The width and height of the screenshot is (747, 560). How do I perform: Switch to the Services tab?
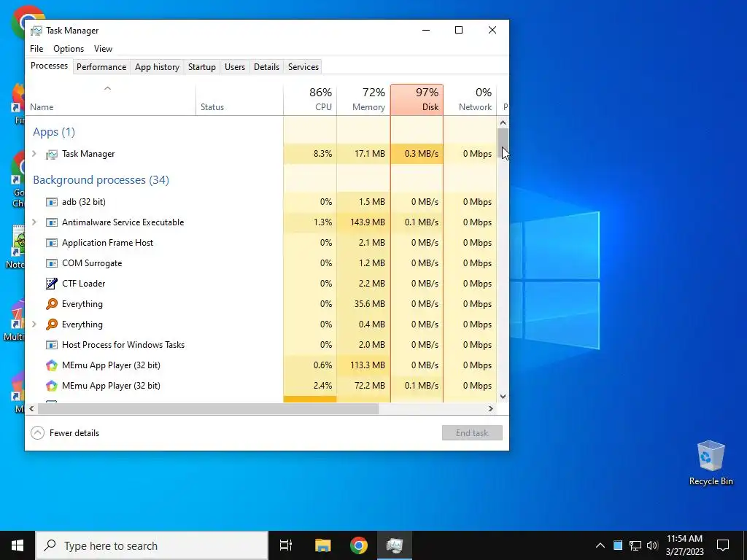[x=303, y=67]
